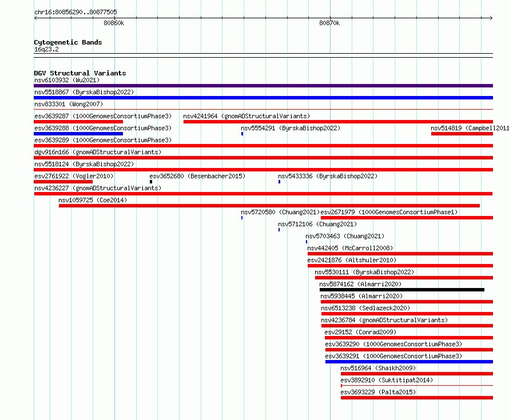Click nsv5518124 (ByrskaBishop2022) label
Viewport: 509px width, 420px height.
(x=84, y=164)
